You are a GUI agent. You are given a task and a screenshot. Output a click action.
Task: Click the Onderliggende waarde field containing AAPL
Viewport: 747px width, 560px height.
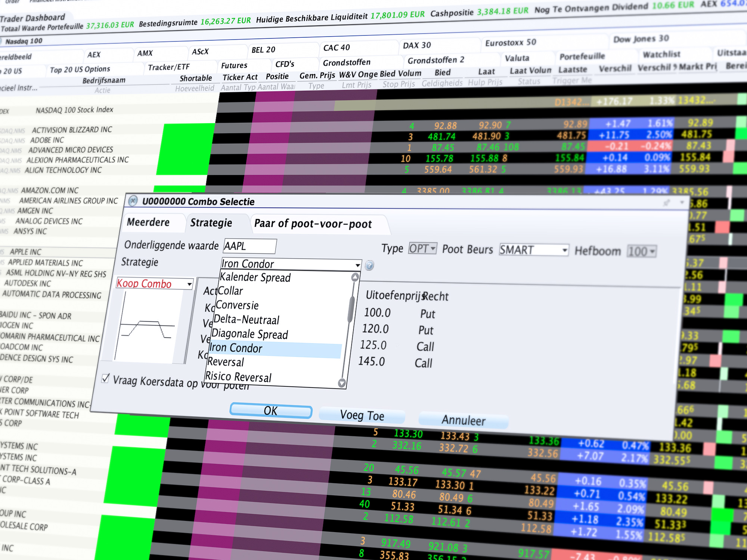point(250,246)
